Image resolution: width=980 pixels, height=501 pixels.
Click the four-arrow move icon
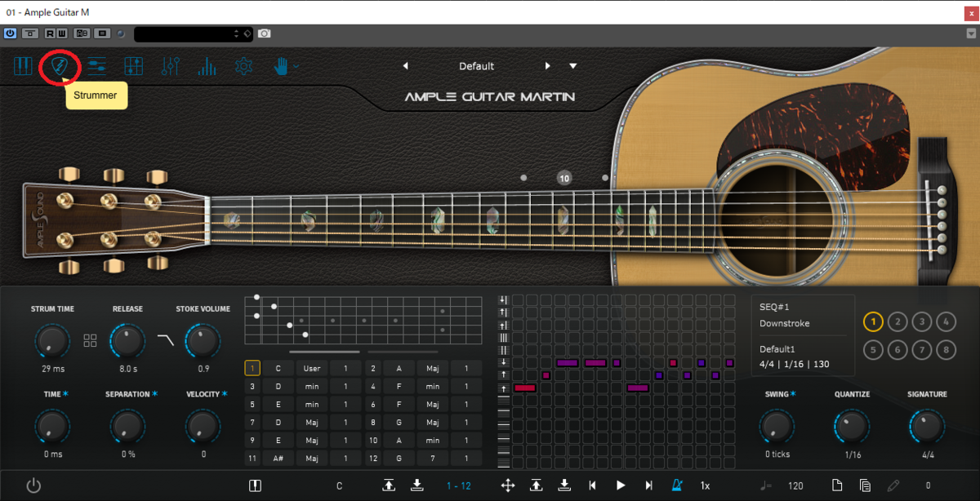507,485
